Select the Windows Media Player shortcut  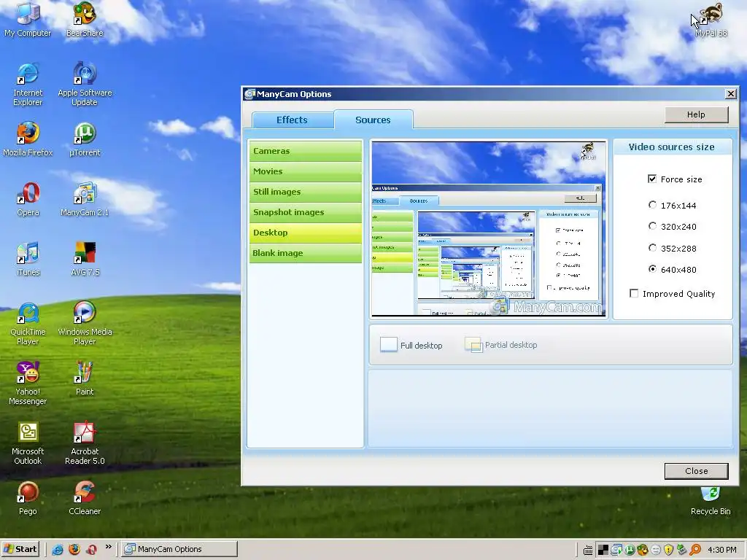tap(85, 324)
